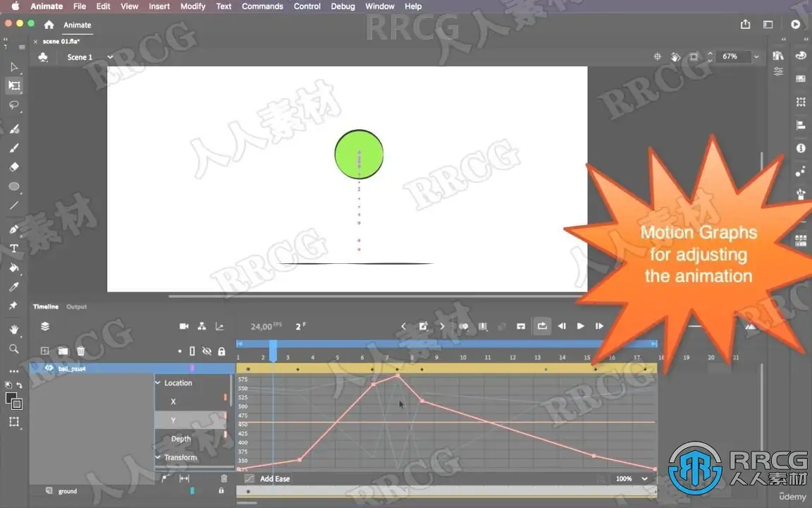Select the Pen tool
This screenshot has width=812, height=508.
pyautogui.click(x=14, y=229)
